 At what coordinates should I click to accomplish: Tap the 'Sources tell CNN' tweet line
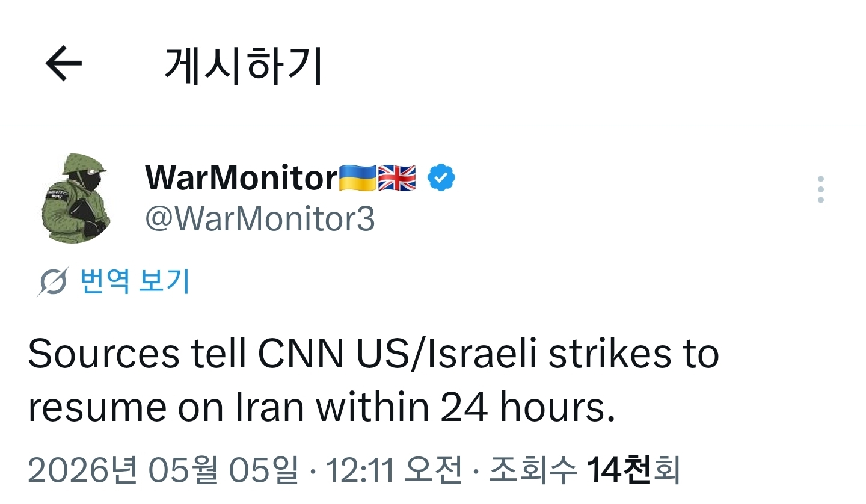coord(373,354)
